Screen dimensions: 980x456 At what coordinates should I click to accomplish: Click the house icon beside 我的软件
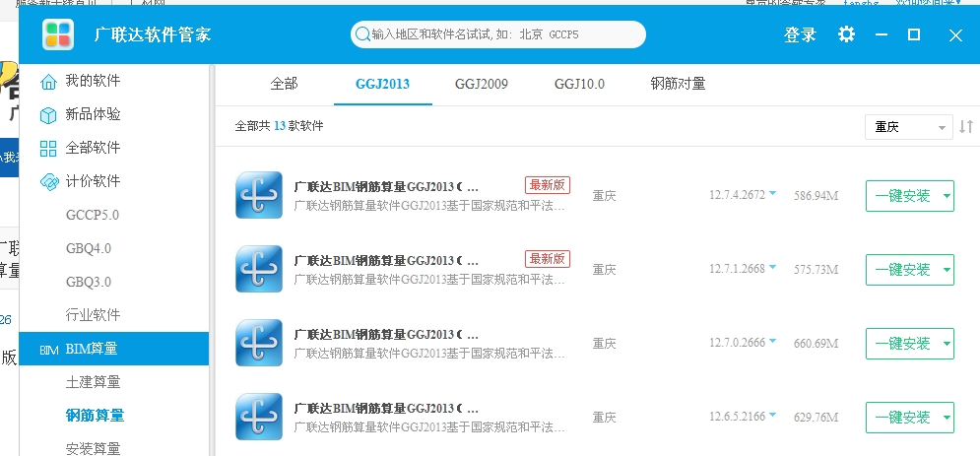point(48,81)
